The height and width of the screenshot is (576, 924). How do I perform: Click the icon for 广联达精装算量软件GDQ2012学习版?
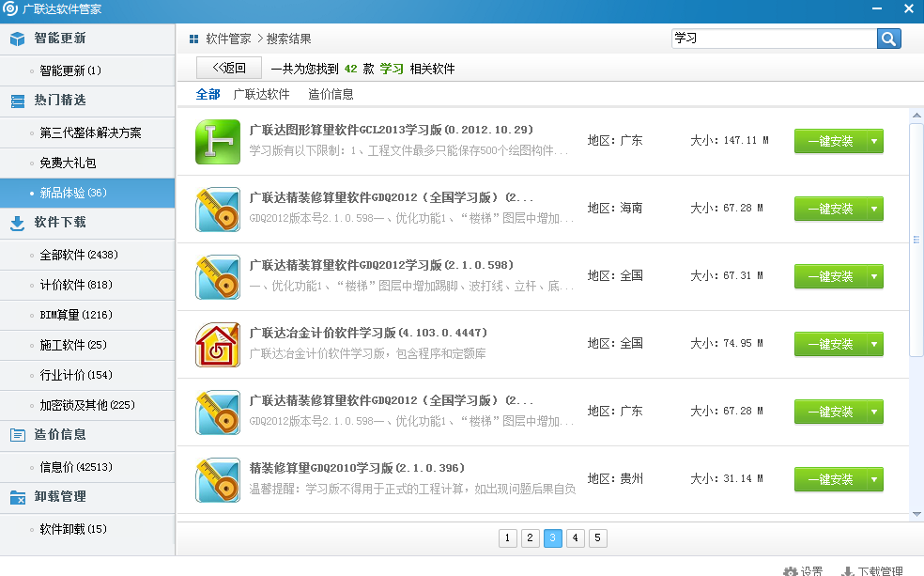point(218,277)
